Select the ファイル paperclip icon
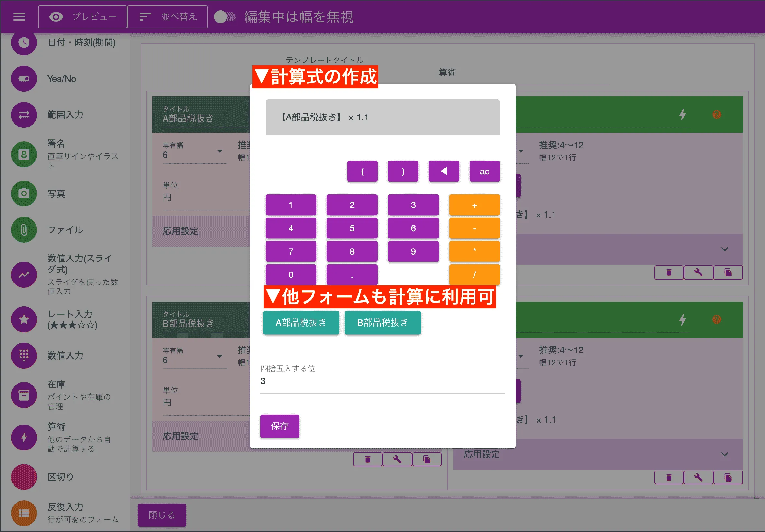The width and height of the screenshot is (765, 532). tap(24, 230)
